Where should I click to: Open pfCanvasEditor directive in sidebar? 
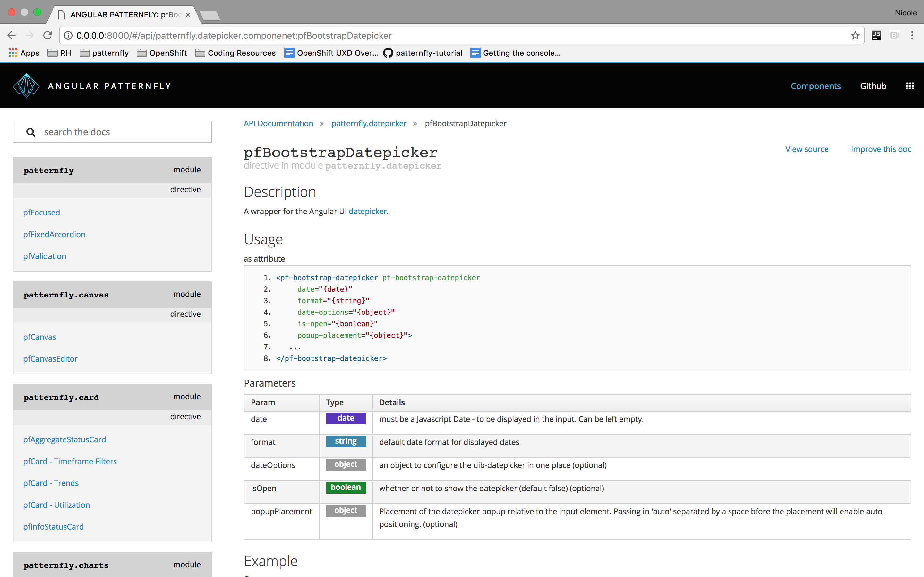pyautogui.click(x=50, y=359)
